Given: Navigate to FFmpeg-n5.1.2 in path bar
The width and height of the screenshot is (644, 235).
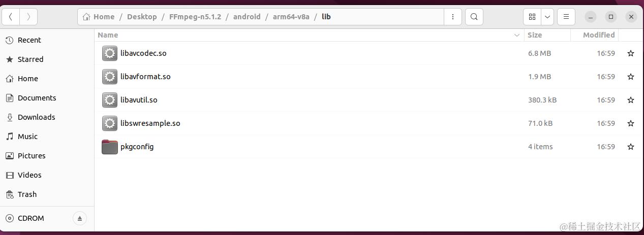Looking at the screenshot, I should [x=195, y=17].
